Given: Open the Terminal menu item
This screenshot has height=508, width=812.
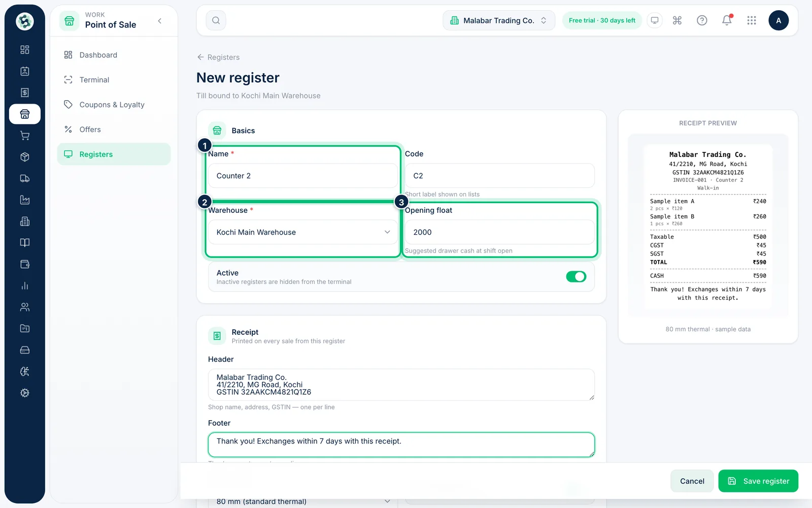Looking at the screenshot, I should click(114, 80).
